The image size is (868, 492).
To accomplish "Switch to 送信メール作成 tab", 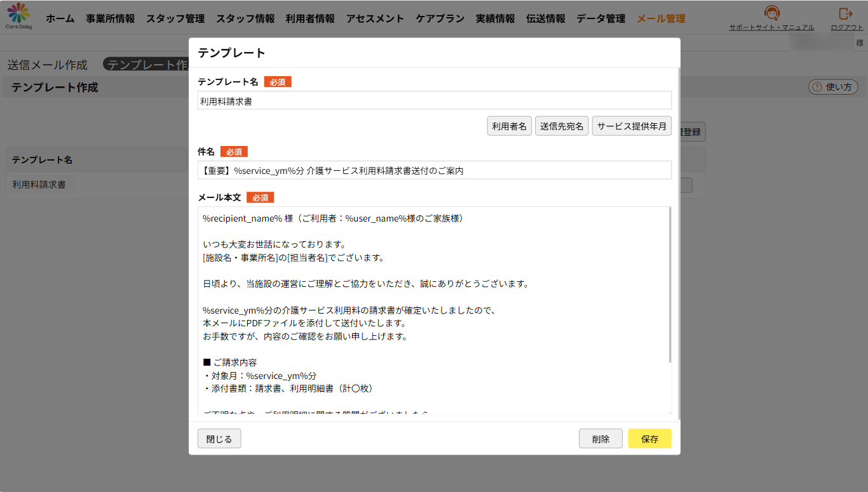I will 48,65.
